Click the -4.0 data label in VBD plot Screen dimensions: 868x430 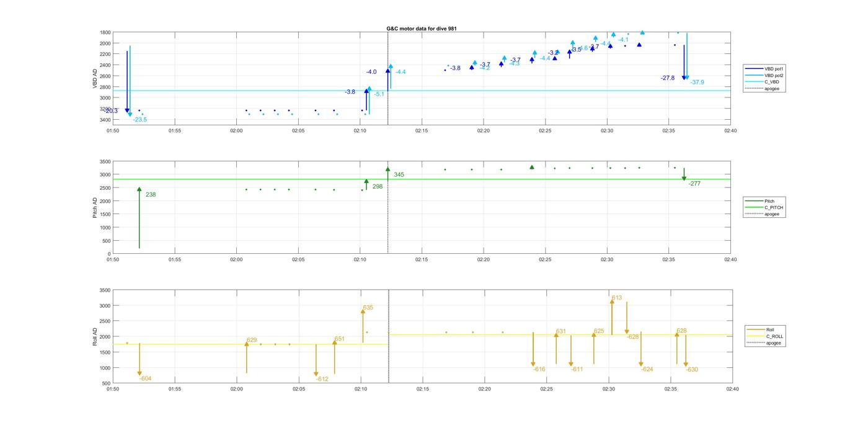click(371, 72)
